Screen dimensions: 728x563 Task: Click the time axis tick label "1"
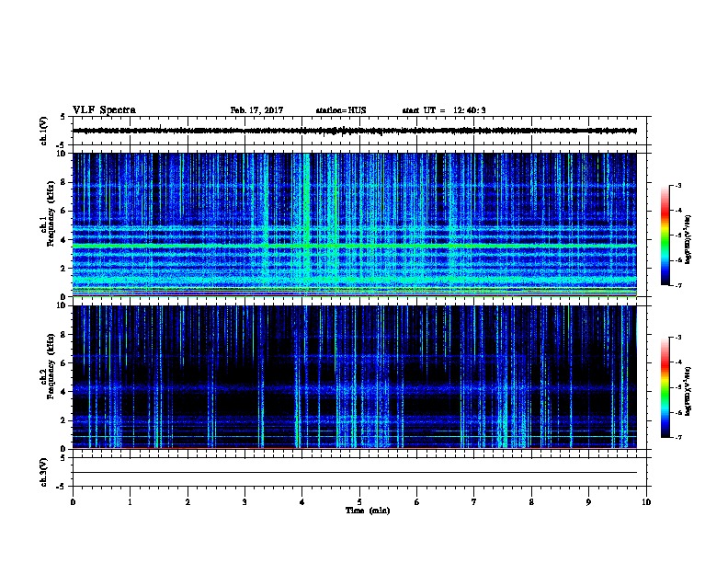pyautogui.click(x=130, y=501)
